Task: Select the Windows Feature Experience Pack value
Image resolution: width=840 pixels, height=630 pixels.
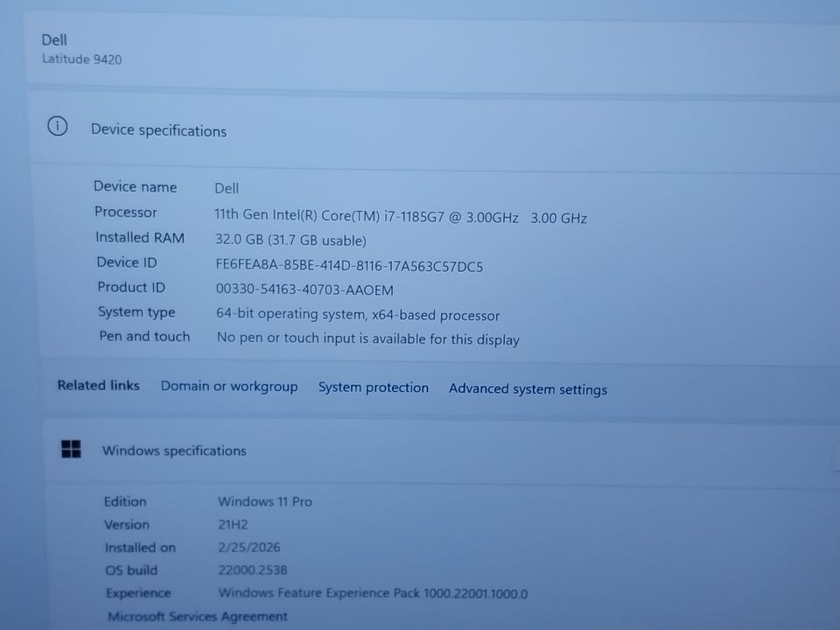Action: point(373,593)
